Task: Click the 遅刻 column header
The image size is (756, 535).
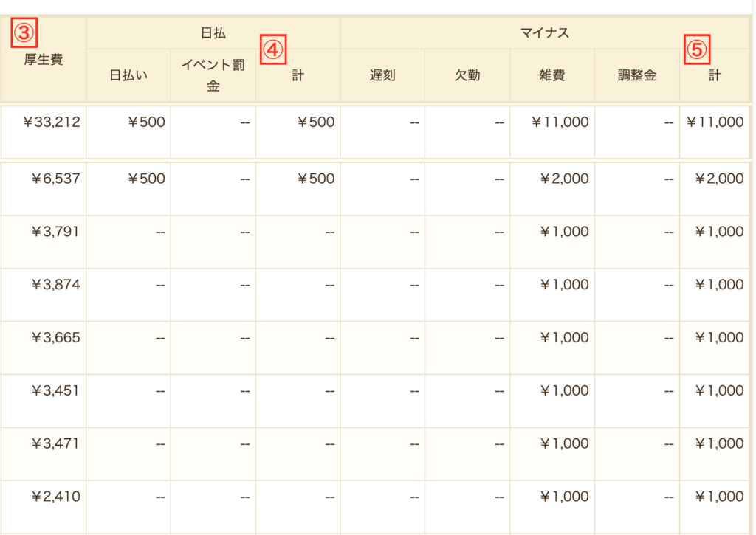Action: (x=382, y=75)
